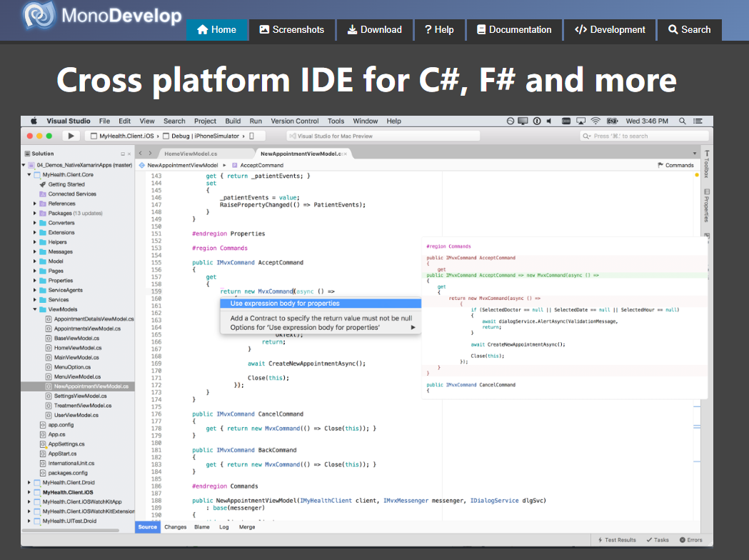Click the Commands region flag button
This screenshot has height=560, width=749.
pos(676,165)
